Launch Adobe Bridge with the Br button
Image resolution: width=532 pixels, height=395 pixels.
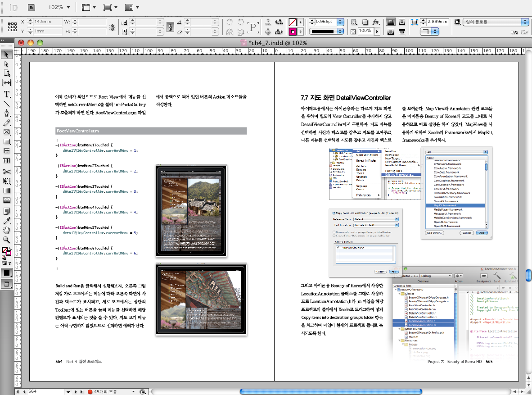(32, 7)
